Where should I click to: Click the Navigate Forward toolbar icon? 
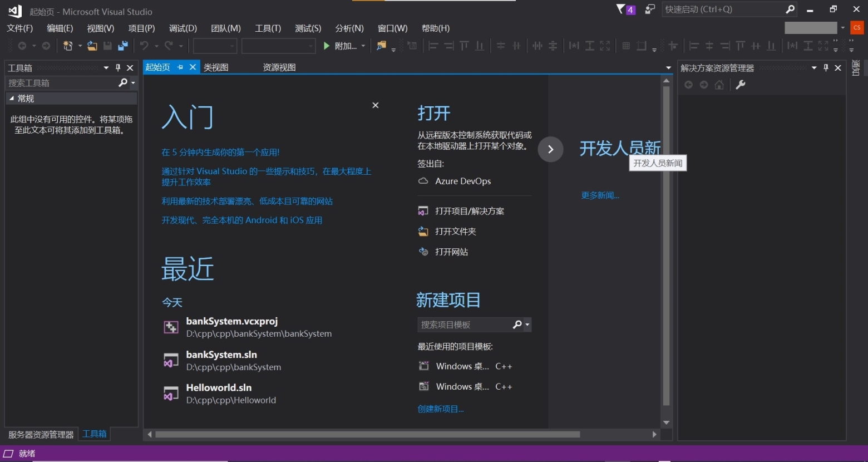click(46, 46)
